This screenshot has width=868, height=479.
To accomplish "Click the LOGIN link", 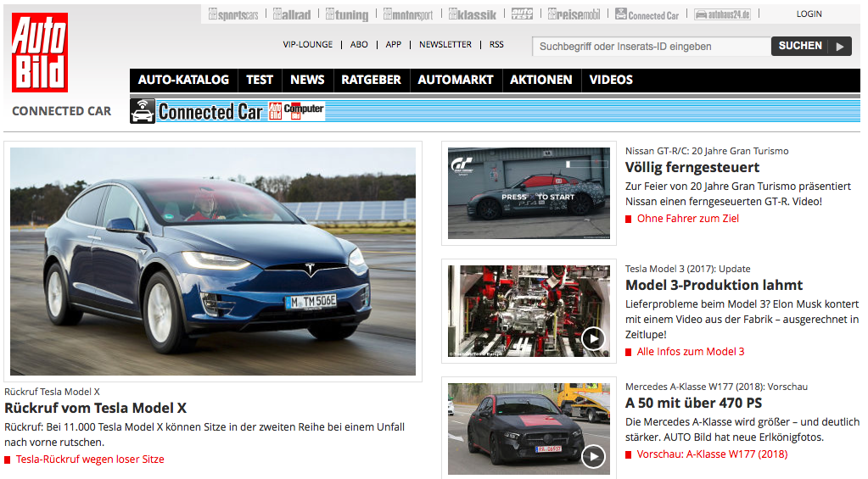I will point(809,14).
